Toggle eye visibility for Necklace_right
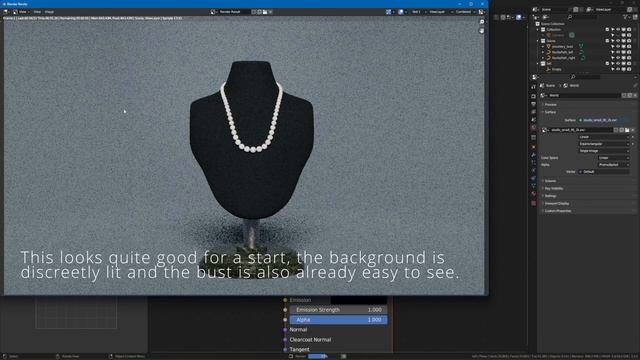The height and width of the screenshot is (360, 640). (x=618, y=58)
